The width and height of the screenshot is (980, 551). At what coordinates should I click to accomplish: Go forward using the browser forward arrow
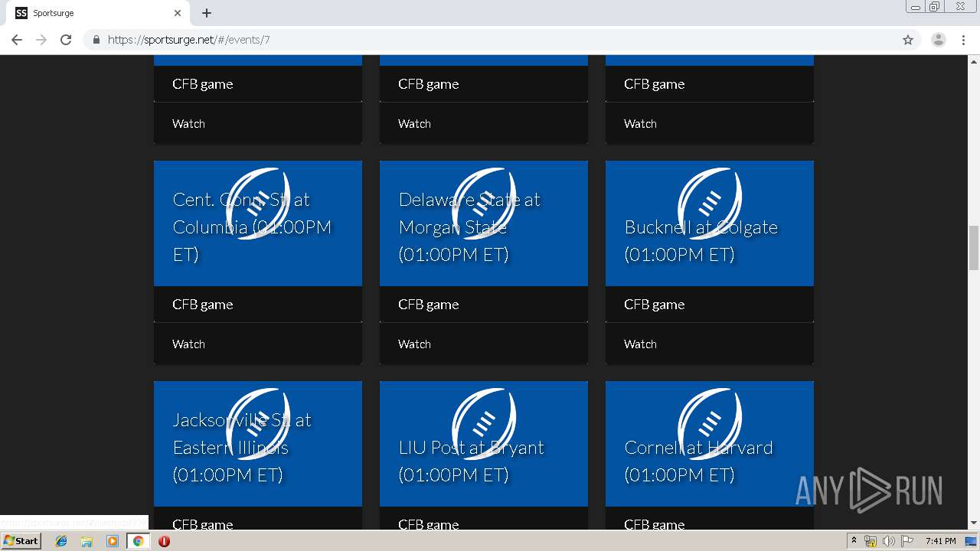41,40
